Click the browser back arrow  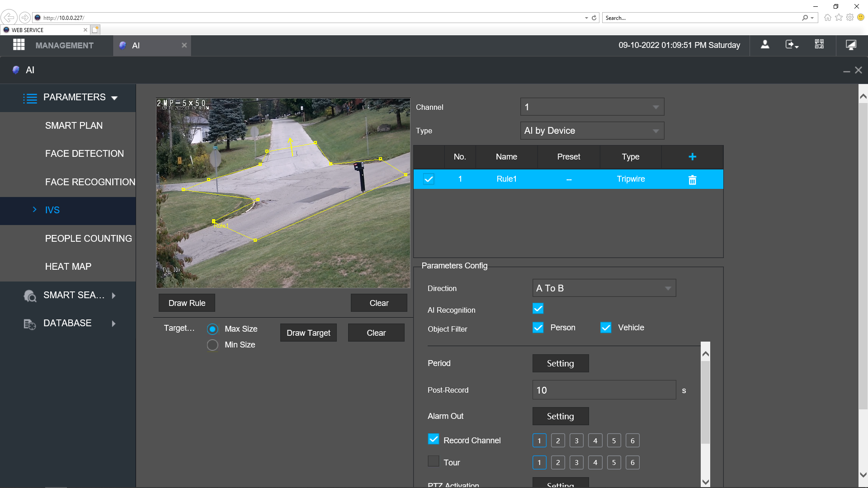[9, 18]
